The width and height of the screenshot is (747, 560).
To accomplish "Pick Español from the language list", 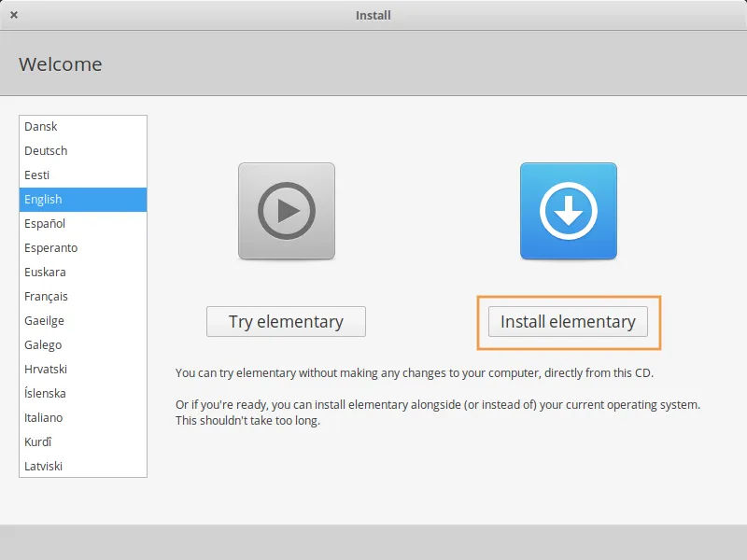I will [83, 224].
